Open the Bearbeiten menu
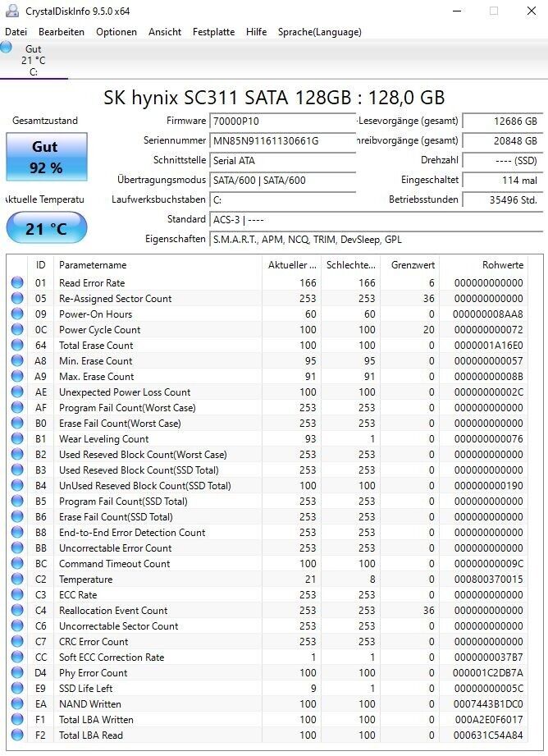 coord(62,32)
